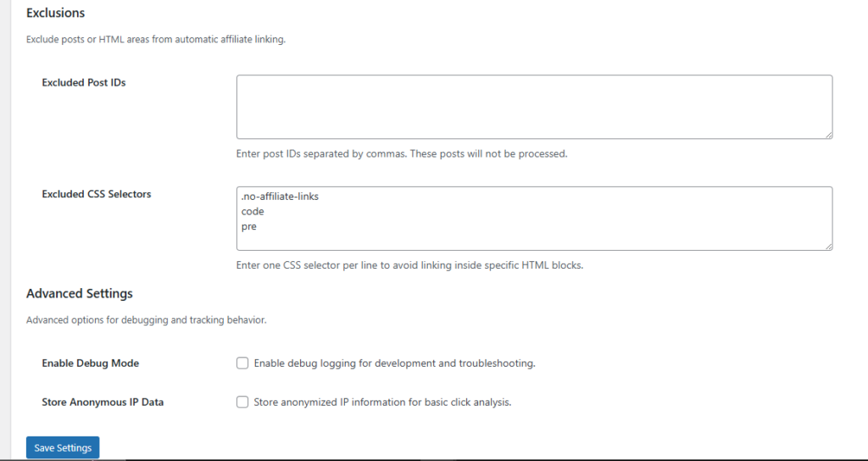Screen dimensions: 868x461
Task: Click the Exclusions section heading
Action: [56, 14]
